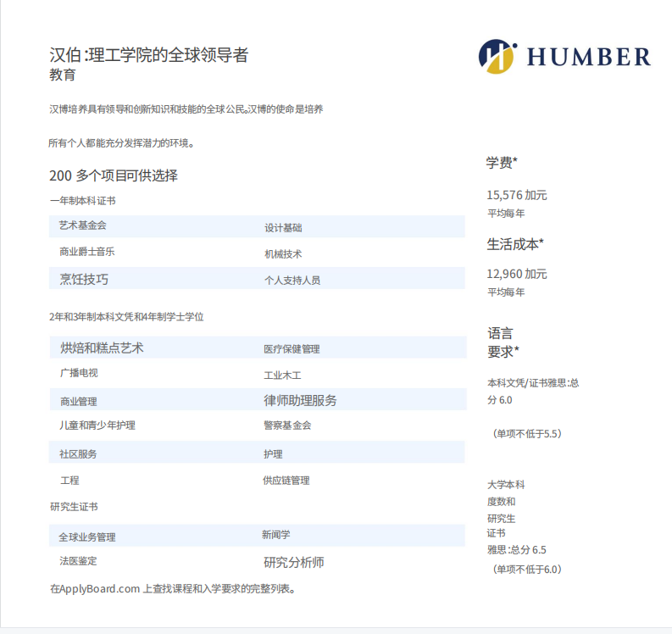Select 机械技术 program
Viewport: 672px width, 634px height.
coord(283,254)
